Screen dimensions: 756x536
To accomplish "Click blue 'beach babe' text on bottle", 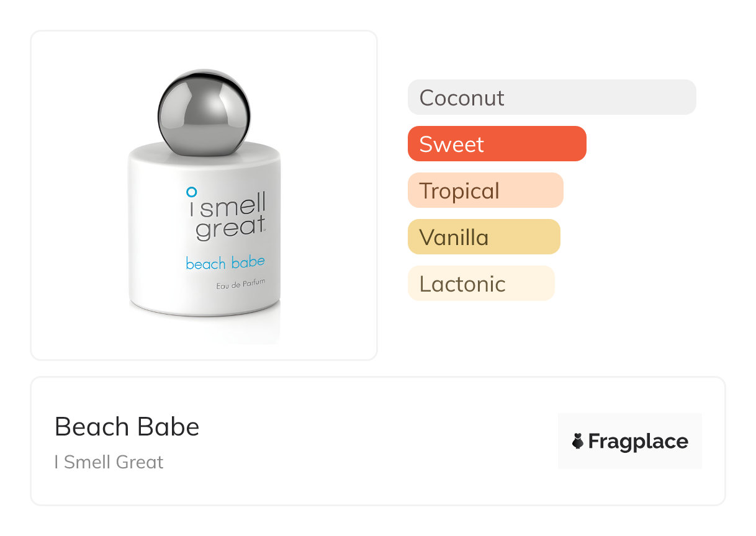I will 225,263.
